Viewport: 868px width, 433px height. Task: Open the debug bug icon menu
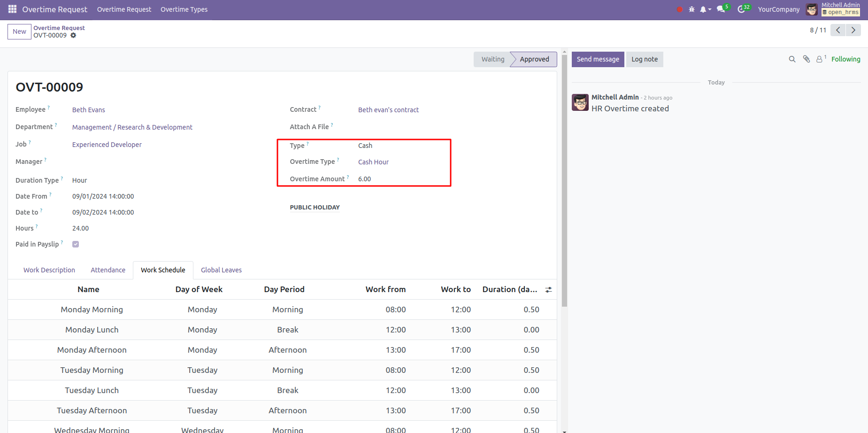click(691, 9)
